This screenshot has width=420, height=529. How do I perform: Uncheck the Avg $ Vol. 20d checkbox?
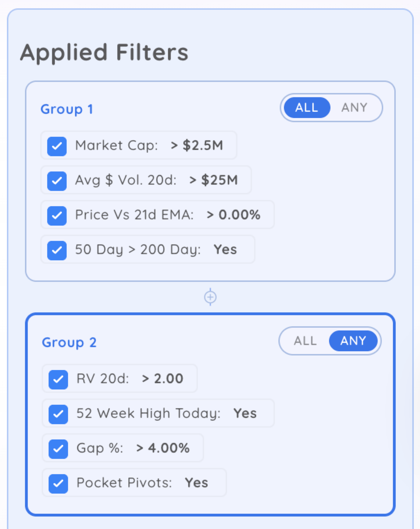click(57, 180)
